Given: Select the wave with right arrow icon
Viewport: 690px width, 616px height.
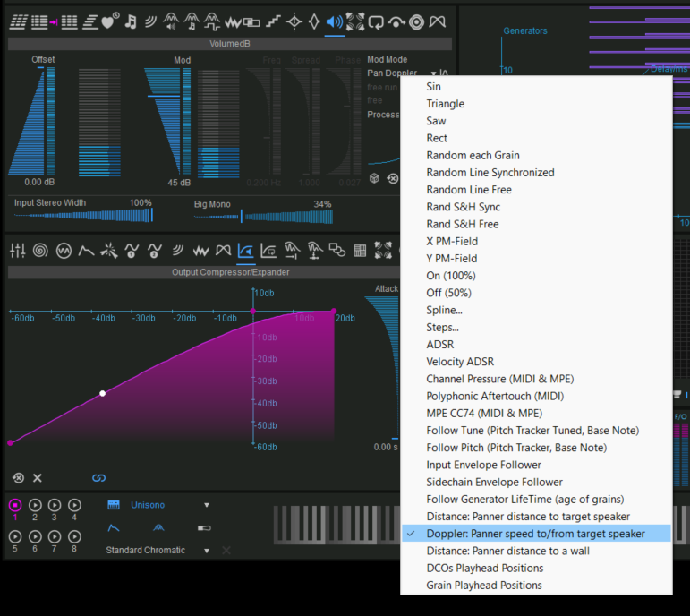Looking at the screenshot, I should (292, 250).
